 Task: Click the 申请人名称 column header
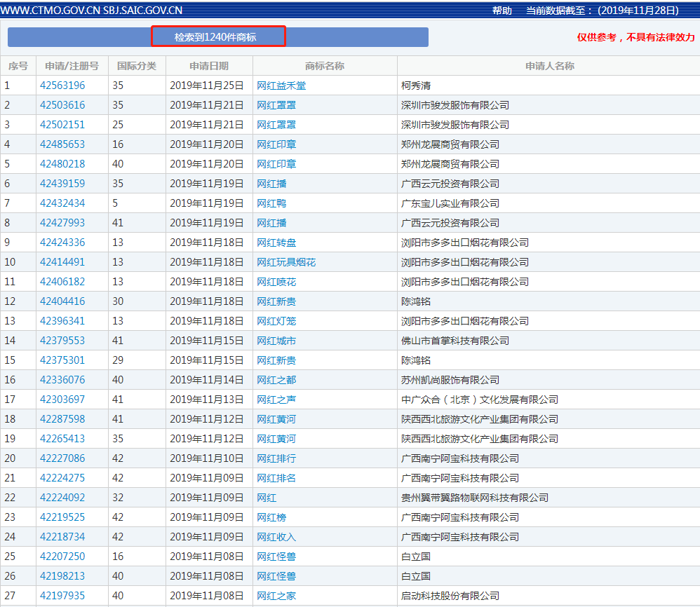coord(550,66)
